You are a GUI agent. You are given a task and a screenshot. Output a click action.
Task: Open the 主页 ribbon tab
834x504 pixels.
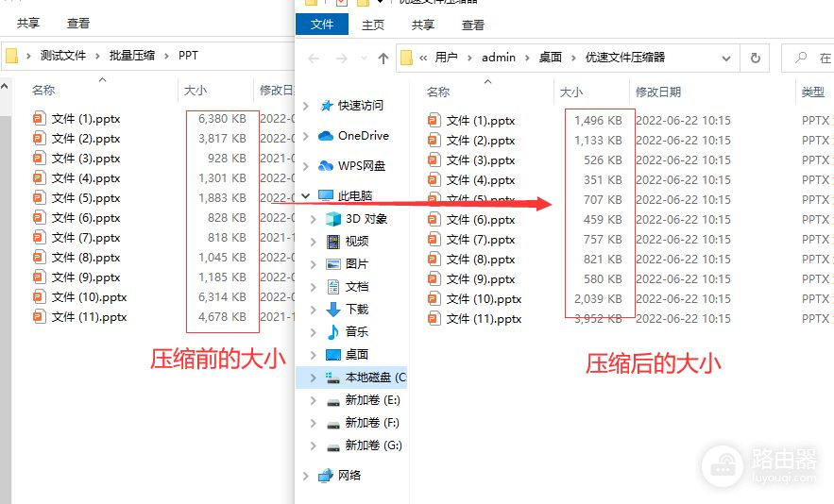pos(373,25)
